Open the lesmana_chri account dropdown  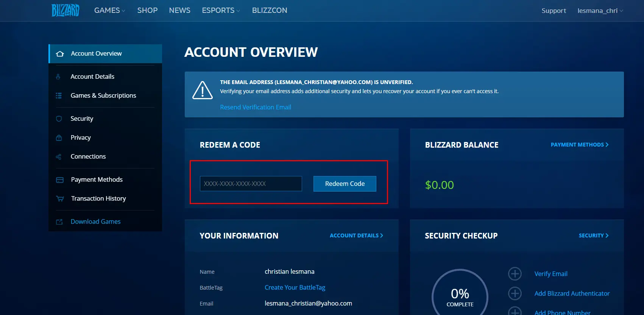click(x=600, y=11)
